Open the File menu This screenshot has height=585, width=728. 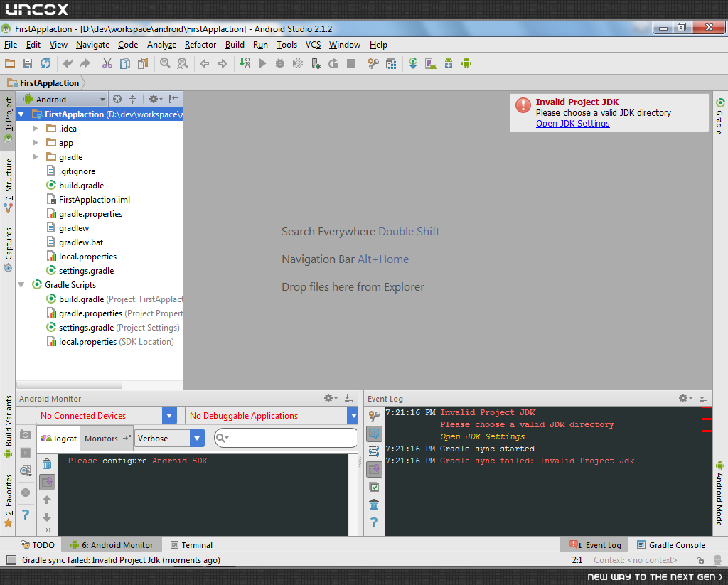[11, 45]
